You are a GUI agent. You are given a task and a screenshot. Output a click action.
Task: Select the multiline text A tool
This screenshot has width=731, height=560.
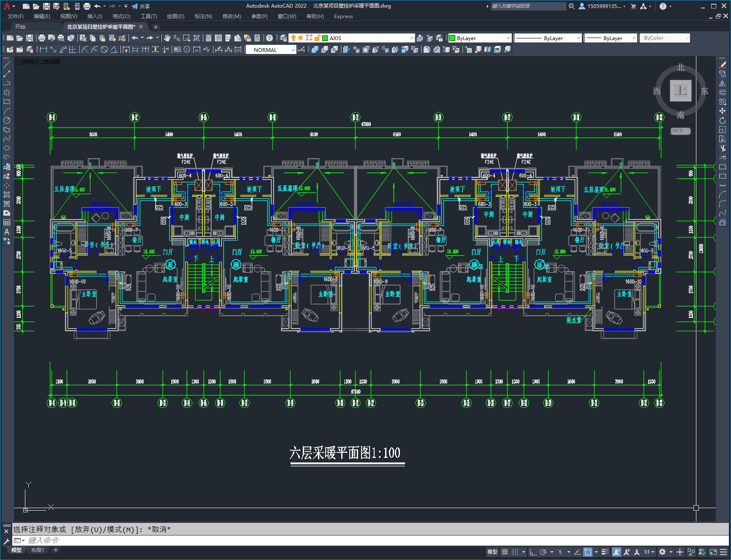click(6, 232)
